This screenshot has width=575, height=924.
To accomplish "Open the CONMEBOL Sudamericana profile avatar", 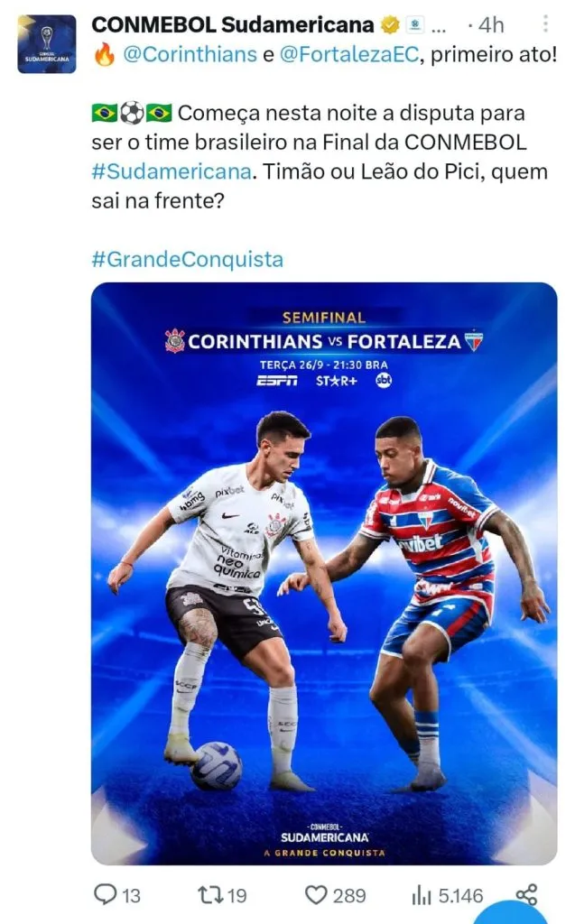I will [x=47, y=43].
